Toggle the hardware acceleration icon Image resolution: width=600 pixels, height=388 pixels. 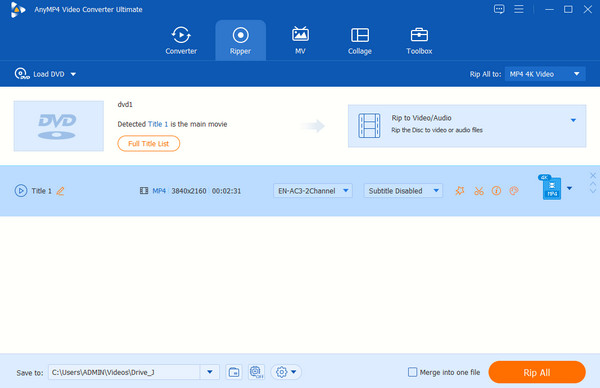(x=256, y=372)
